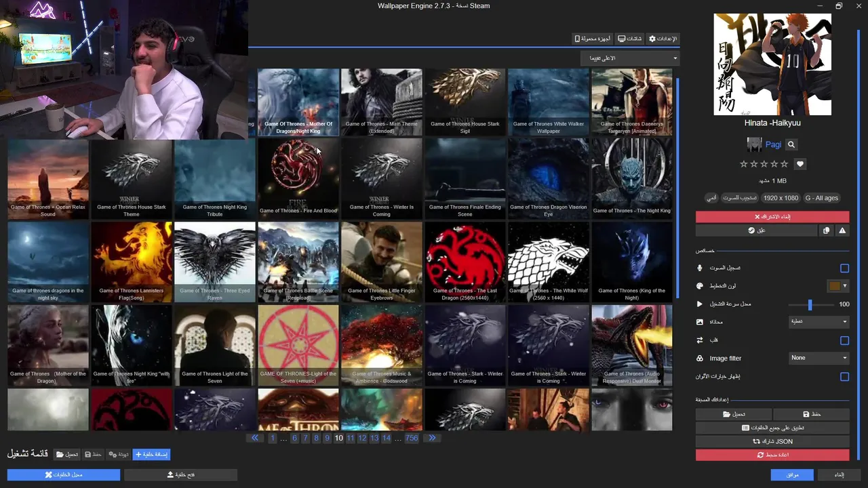Click the warning triangle report icon
Viewport: 868px width, 488px height.
(842, 230)
